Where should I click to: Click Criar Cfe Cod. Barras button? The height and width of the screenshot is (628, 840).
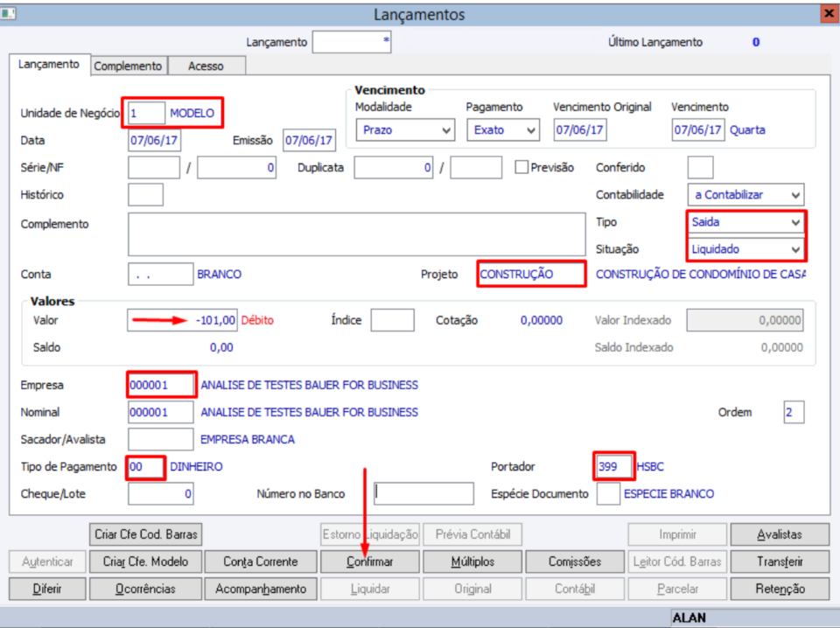[x=146, y=534]
